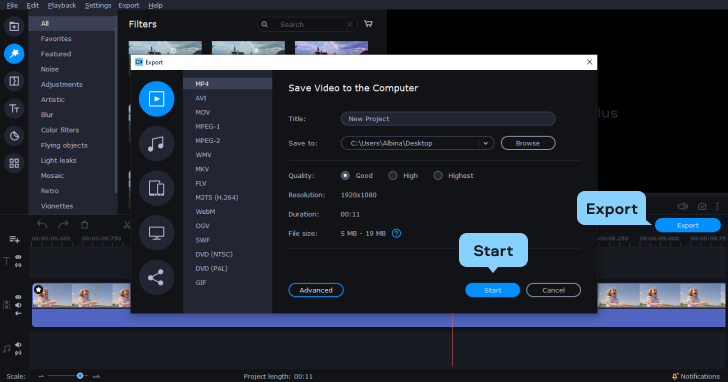This screenshot has height=382, width=728.
Task: Toggle audio track link icon
Action: click(x=18, y=353)
